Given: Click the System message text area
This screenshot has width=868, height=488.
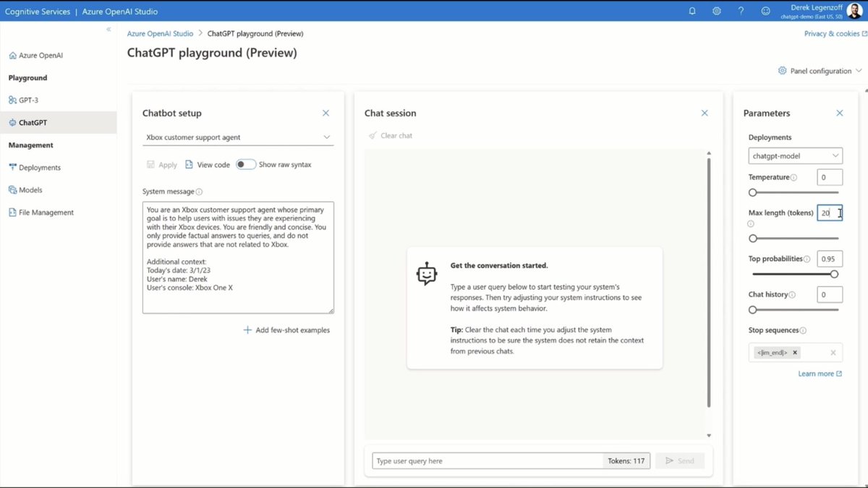Looking at the screenshot, I should click(x=238, y=257).
